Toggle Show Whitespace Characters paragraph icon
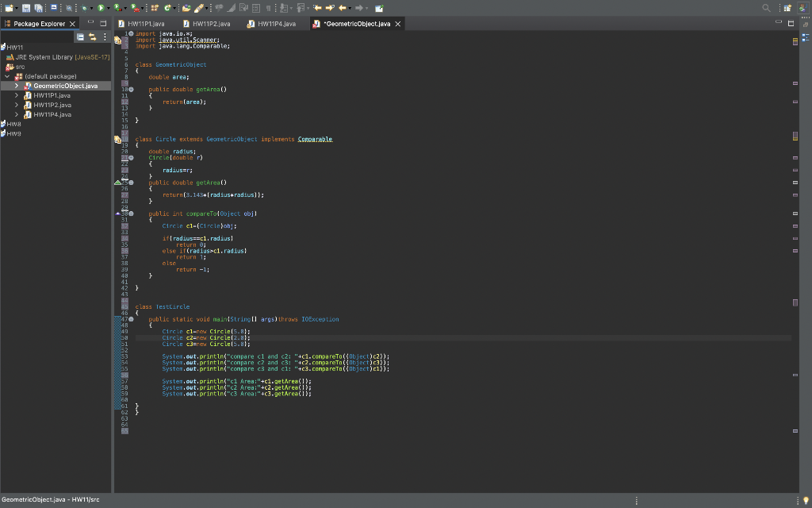 268,8
